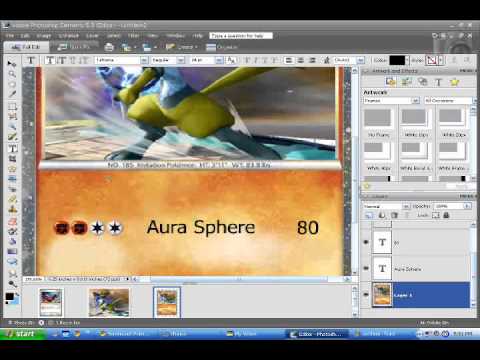Image resolution: width=480 pixels, height=360 pixels.
Task: Click the Organizer button
Action: click(222, 47)
